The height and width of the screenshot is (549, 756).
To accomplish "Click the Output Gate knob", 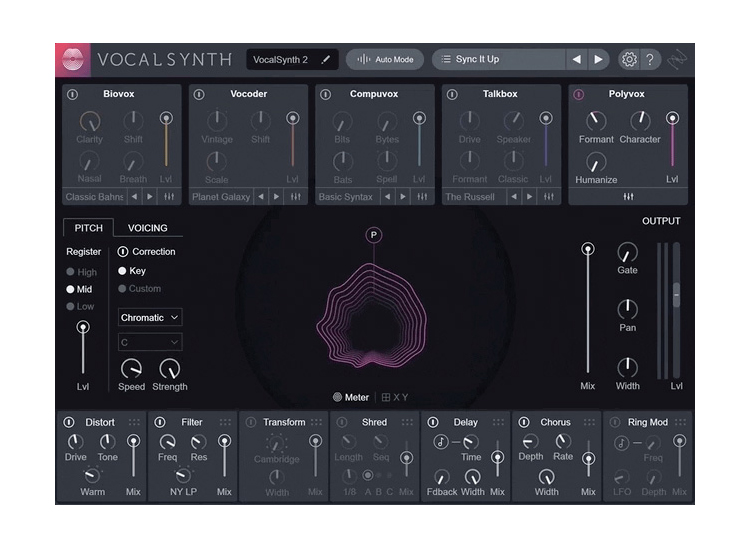I will tap(627, 253).
